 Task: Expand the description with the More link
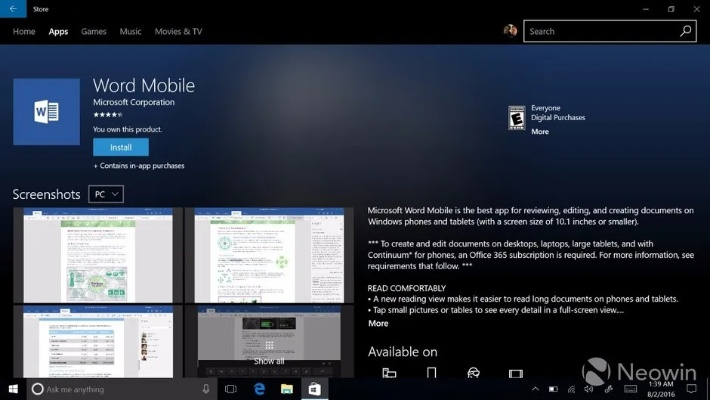click(x=378, y=323)
